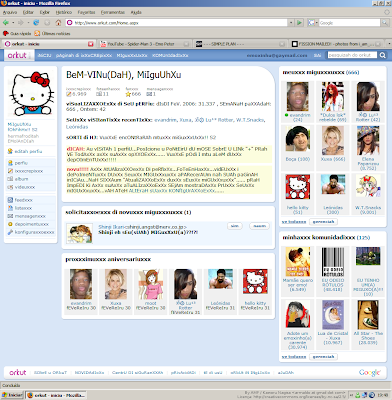Click the orkut logo in the header

(17, 55)
